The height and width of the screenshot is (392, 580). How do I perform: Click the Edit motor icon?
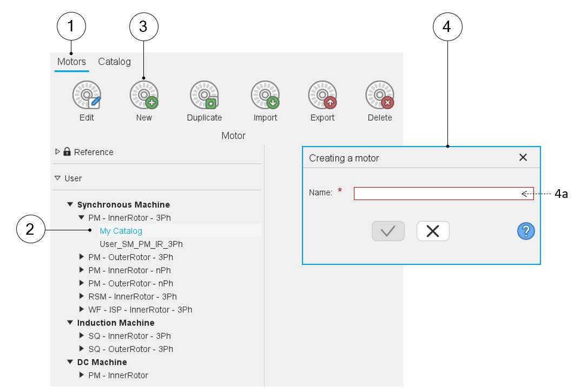pyautogui.click(x=87, y=95)
